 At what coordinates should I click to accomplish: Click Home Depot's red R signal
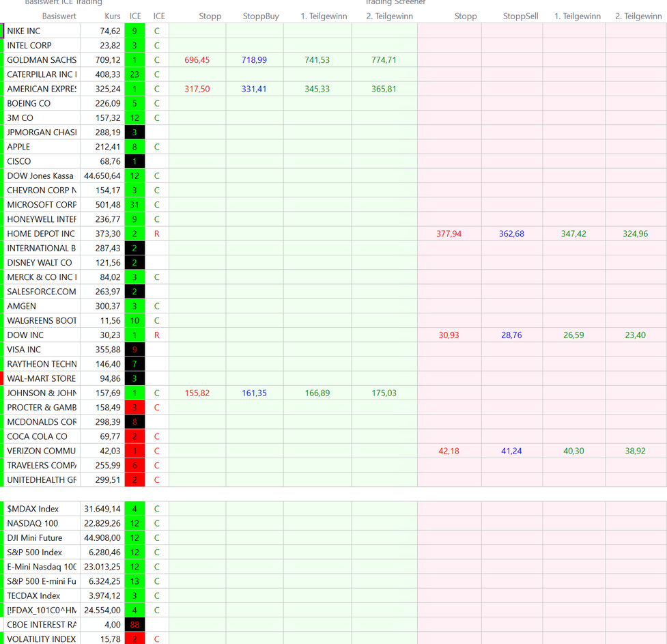tap(156, 234)
